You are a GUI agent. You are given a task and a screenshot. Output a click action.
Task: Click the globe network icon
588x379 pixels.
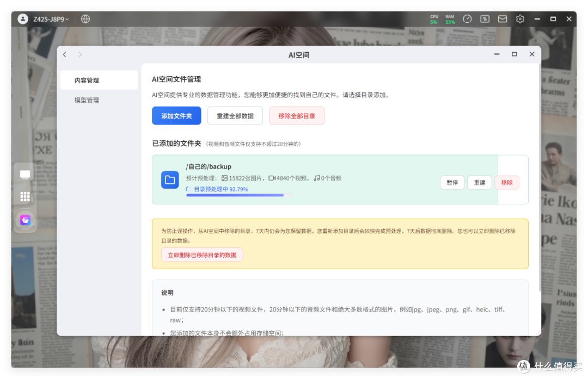(85, 18)
